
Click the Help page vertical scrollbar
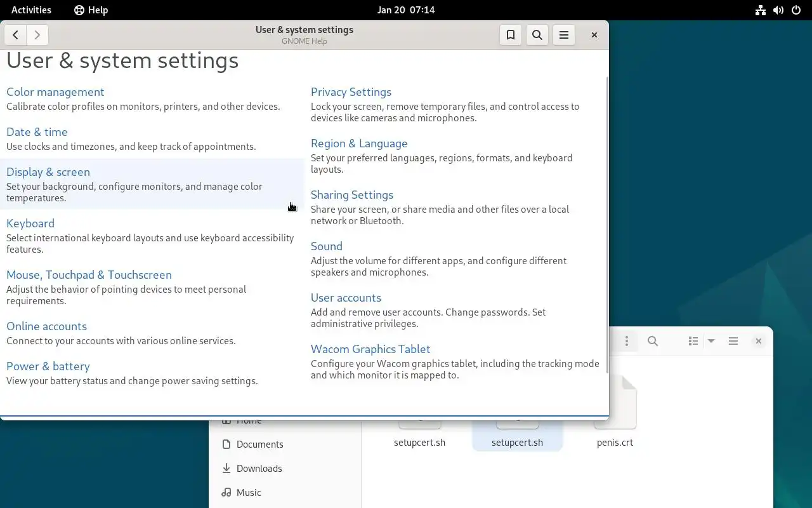pyautogui.click(x=607, y=225)
